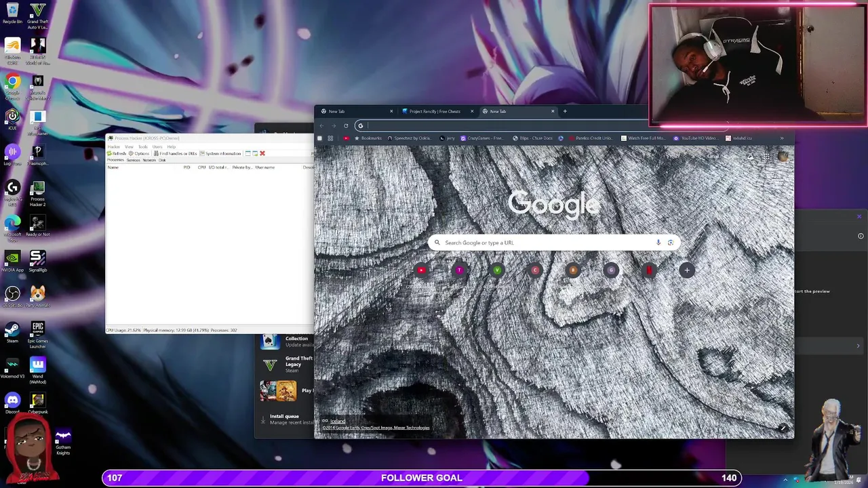868x488 pixels.
Task: Open YouTube icon bookmark in bookmarks bar
Action: click(x=346, y=138)
